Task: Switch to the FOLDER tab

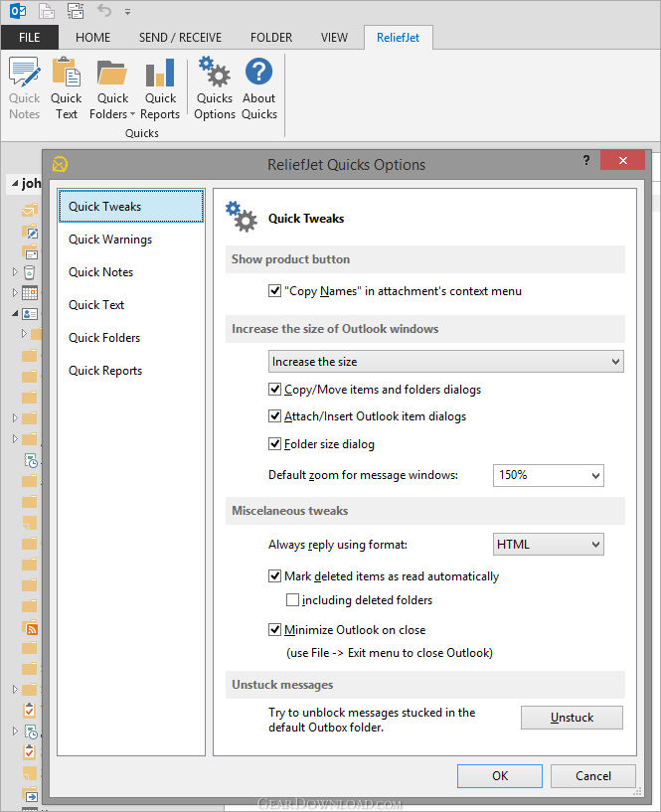Action: 271,38
